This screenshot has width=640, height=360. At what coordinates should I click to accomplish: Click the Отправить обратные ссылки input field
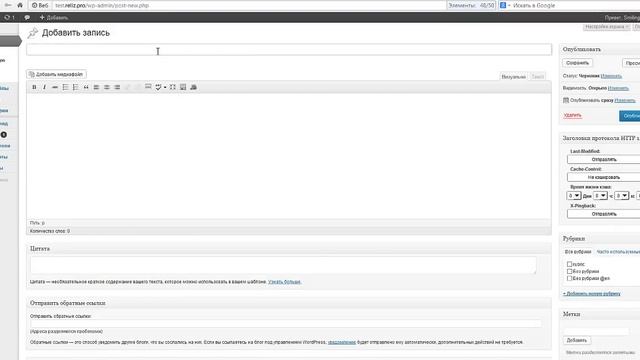click(286, 324)
